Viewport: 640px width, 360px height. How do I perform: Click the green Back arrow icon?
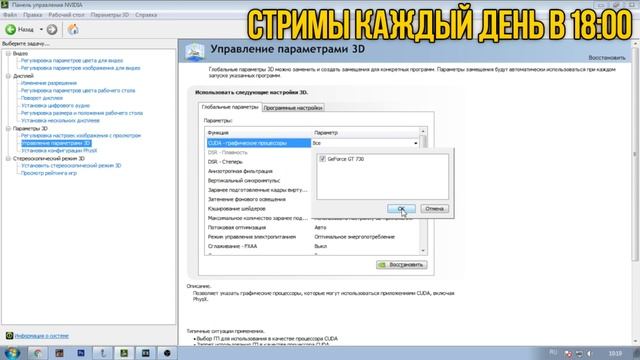11,29
